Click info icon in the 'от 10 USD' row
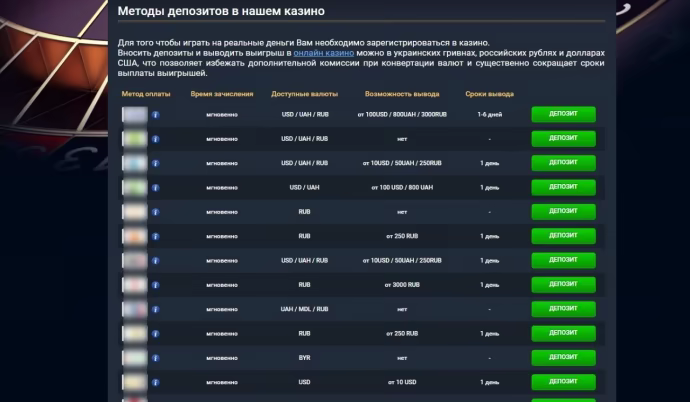The width and height of the screenshot is (690, 402). (x=156, y=382)
